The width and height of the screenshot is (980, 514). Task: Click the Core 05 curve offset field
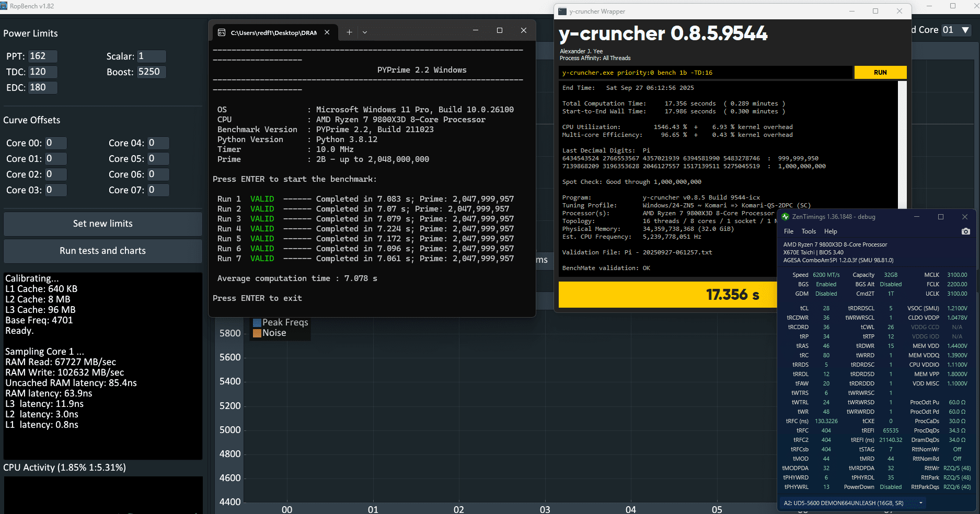(158, 159)
